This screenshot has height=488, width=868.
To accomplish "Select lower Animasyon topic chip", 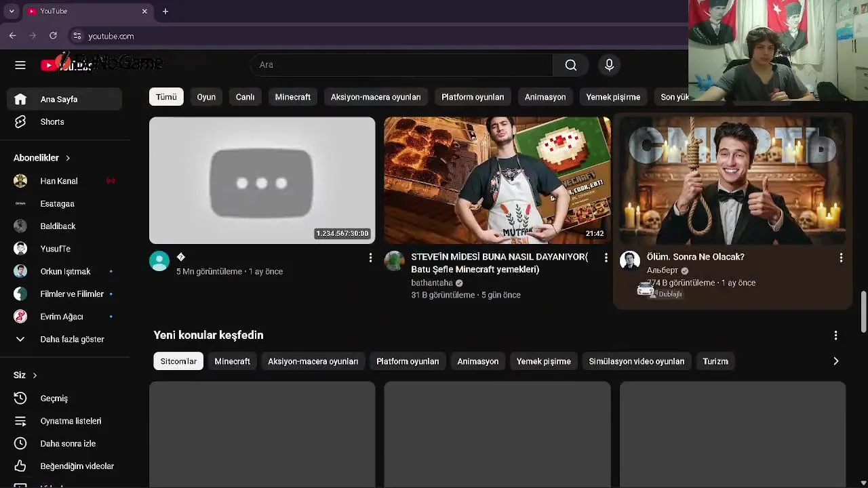I will pos(478,361).
